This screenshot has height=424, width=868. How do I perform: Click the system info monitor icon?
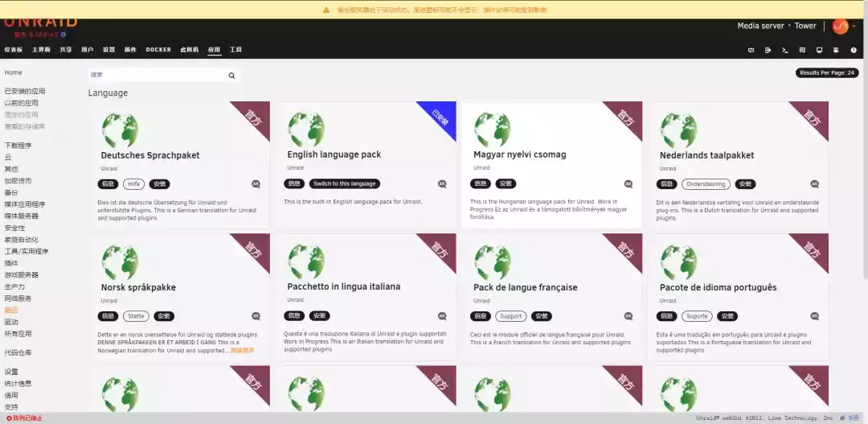coord(819,50)
